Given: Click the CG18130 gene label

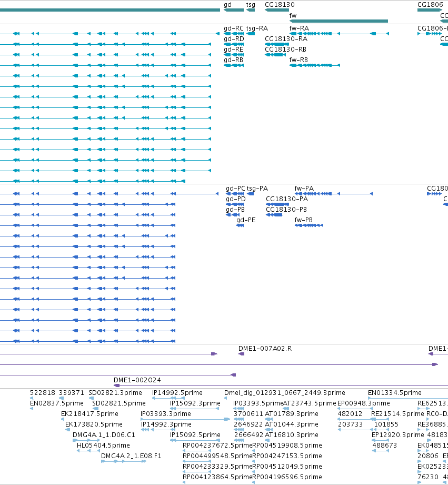Looking at the screenshot, I should [x=280, y=5].
